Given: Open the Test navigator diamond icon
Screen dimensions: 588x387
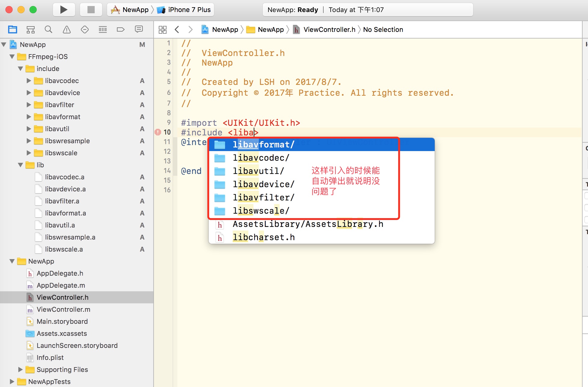Looking at the screenshot, I should [85, 29].
